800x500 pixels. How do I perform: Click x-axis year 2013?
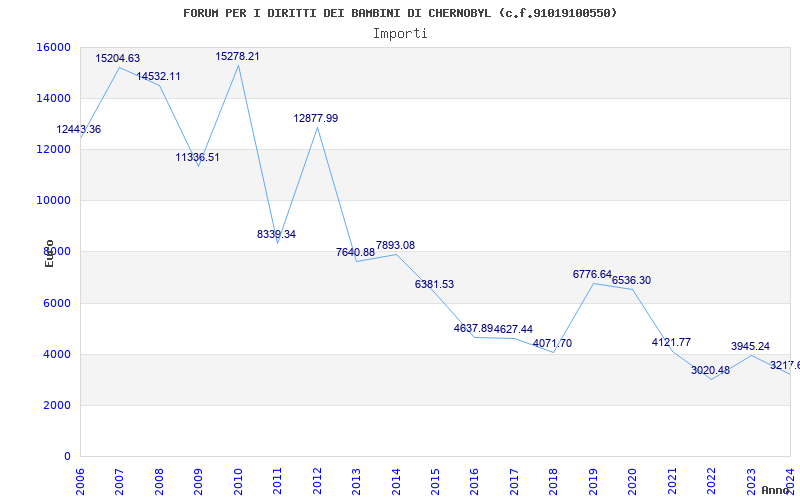point(356,481)
